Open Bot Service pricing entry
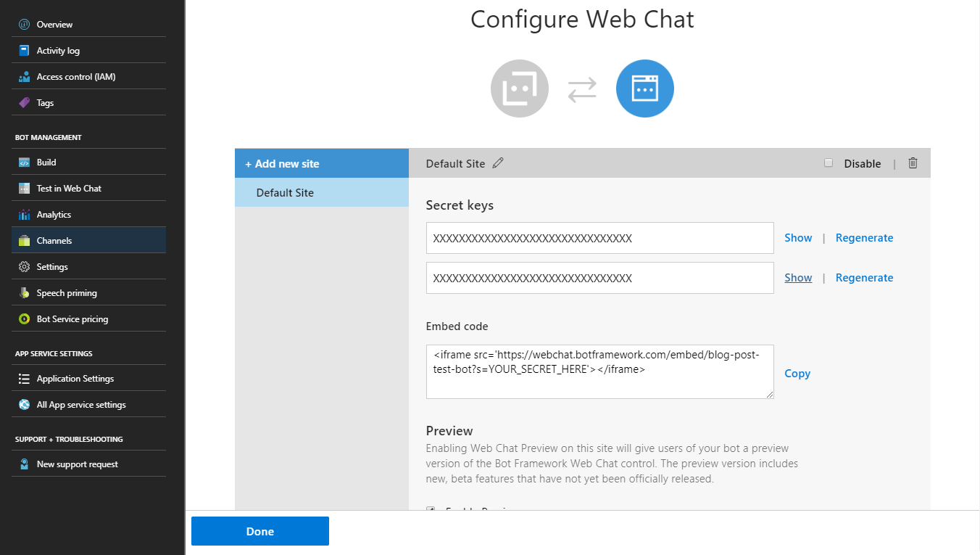This screenshot has height=555, width=980. click(x=88, y=318)
